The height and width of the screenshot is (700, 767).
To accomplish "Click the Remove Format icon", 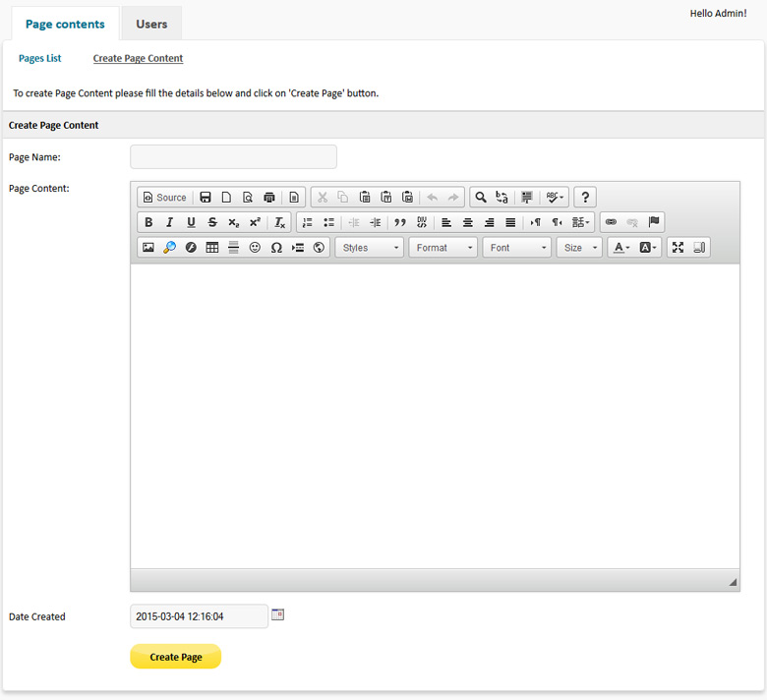I will point(280,222).
